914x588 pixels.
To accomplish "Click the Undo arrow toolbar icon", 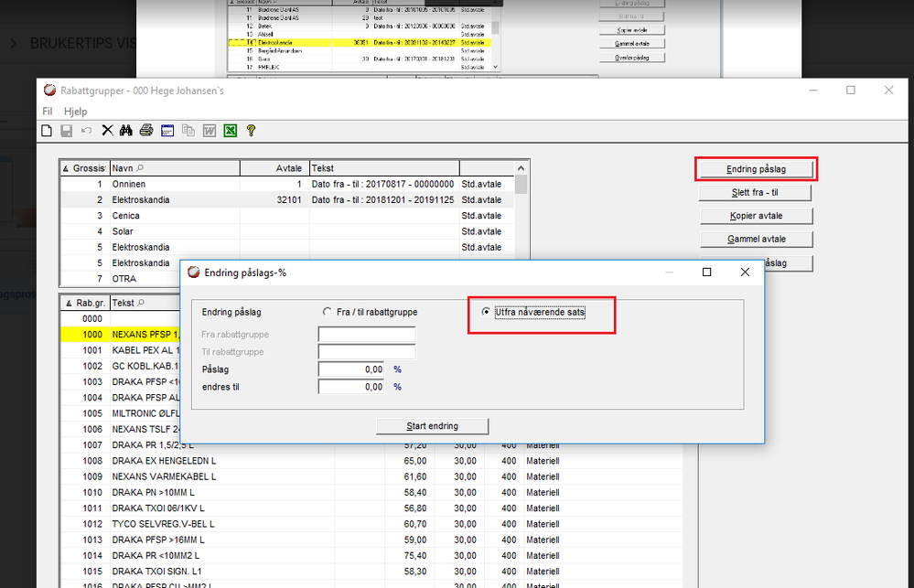I will pos(86,131).
